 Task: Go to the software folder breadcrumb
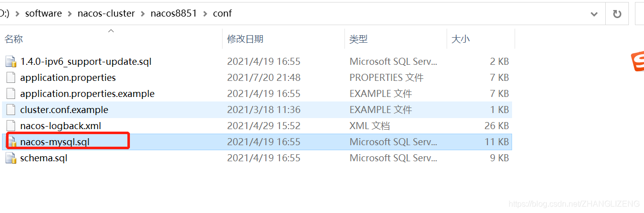point(43,14)
